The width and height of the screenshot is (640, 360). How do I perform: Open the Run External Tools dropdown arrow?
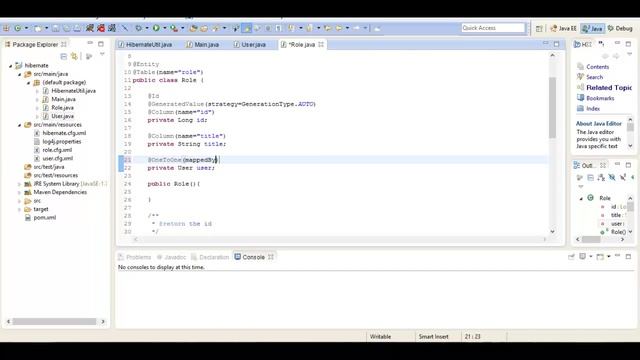point(182,28)
